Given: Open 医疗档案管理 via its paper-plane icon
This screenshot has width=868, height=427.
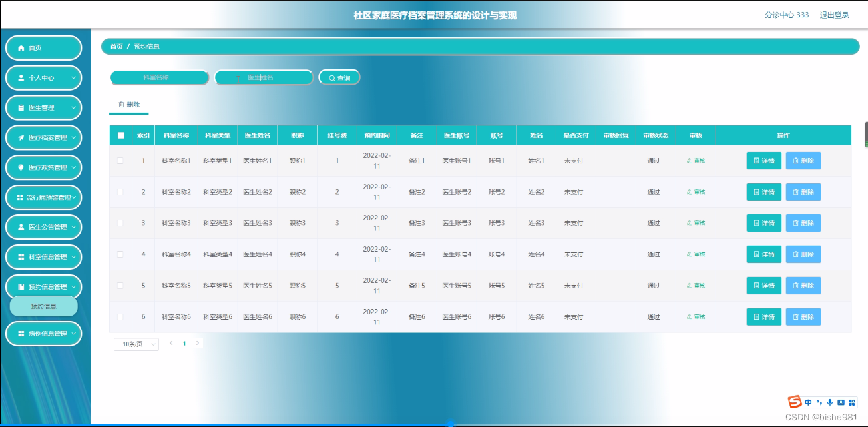Looking at the screenshot, I should [x=20, y=137].
